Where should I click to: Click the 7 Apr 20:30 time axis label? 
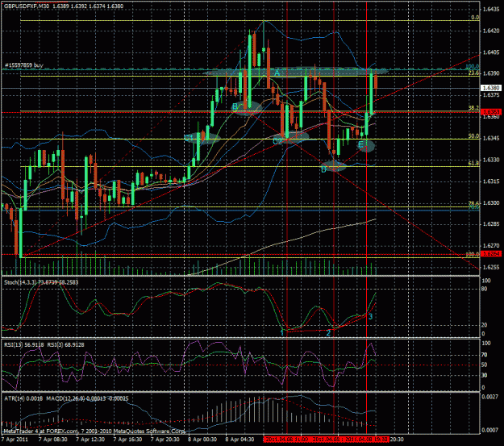pos(165,440)
